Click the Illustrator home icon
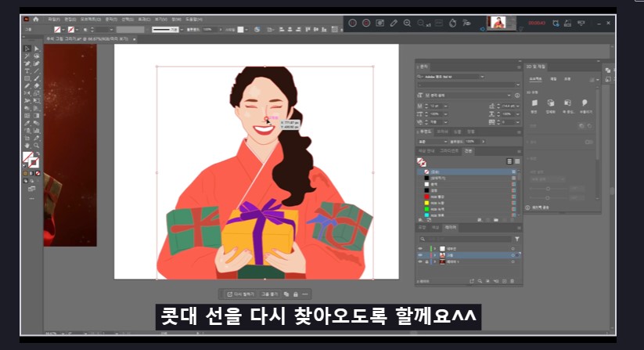Viewport: 644px width, 350px height. (x=36, y=20)
